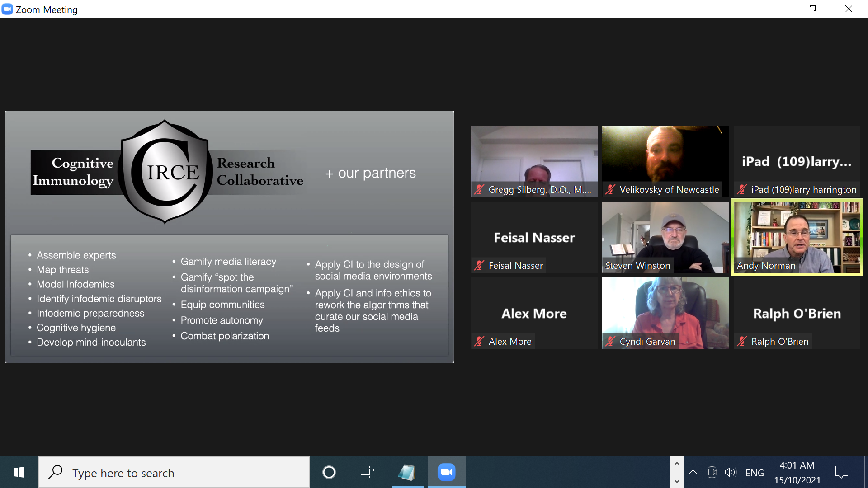Expand hidden system tray icons chevron

tap(693, 473)
